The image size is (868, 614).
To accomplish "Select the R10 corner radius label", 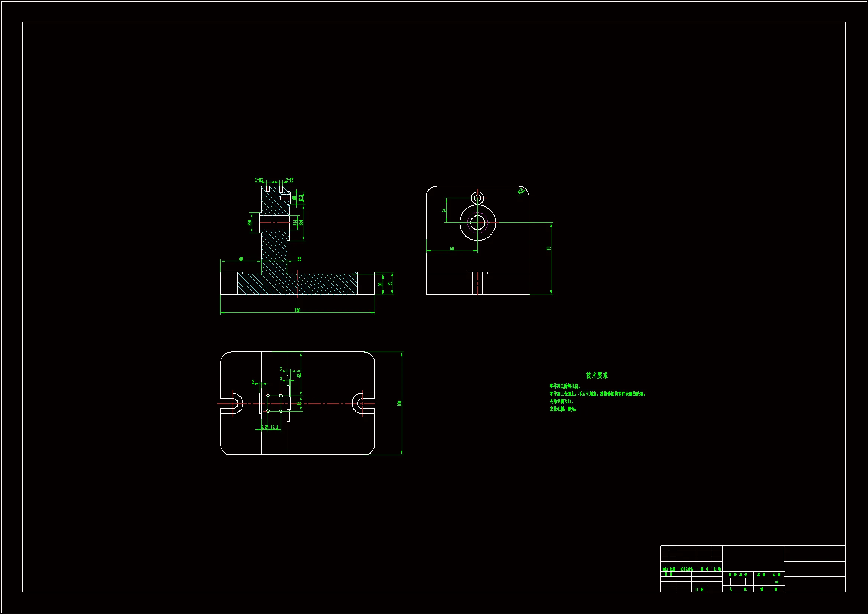I will tap(521, 191).
